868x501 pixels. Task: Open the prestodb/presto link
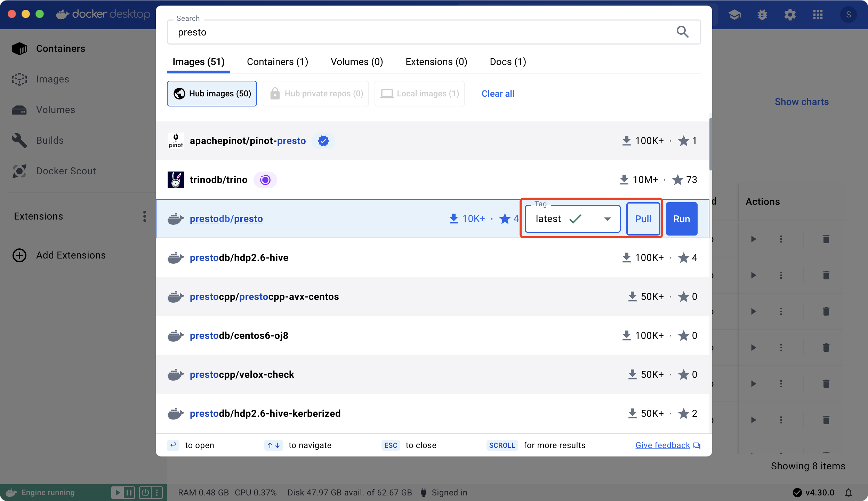click(226, 219)
